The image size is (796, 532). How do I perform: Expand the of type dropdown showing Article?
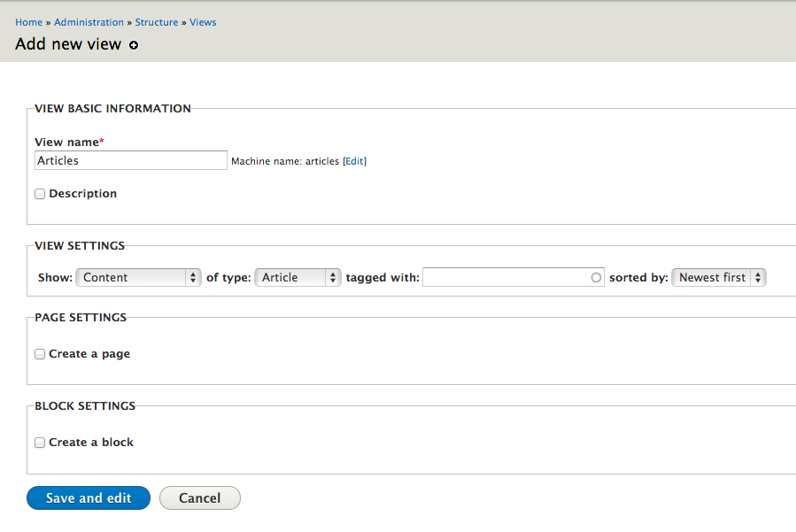pyautogui.click(x=298, y=278)
